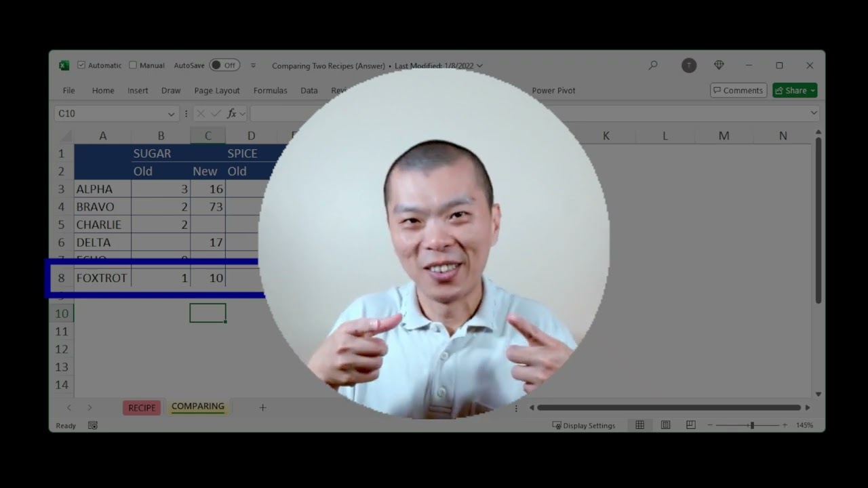Open the Share button dropdown

click(x=813, y=90)
